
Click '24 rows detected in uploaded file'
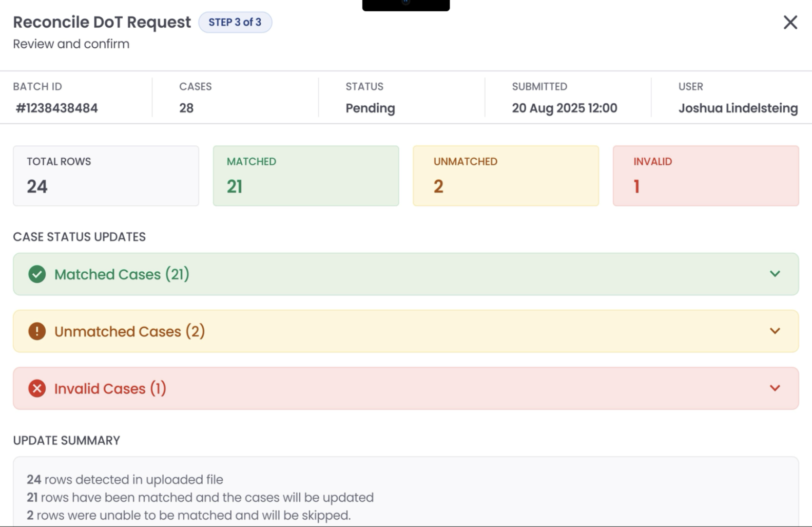coord(125,480)
